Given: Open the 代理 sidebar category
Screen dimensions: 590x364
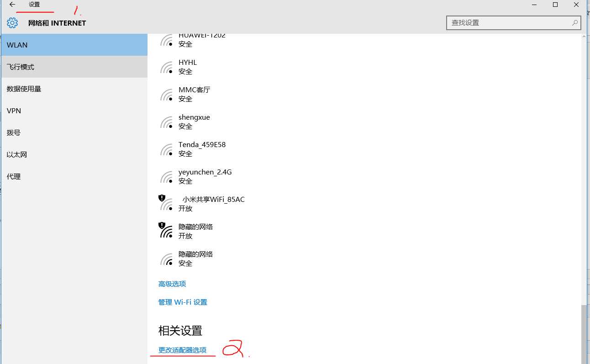Looking at the screenshot, I should 74,176.
